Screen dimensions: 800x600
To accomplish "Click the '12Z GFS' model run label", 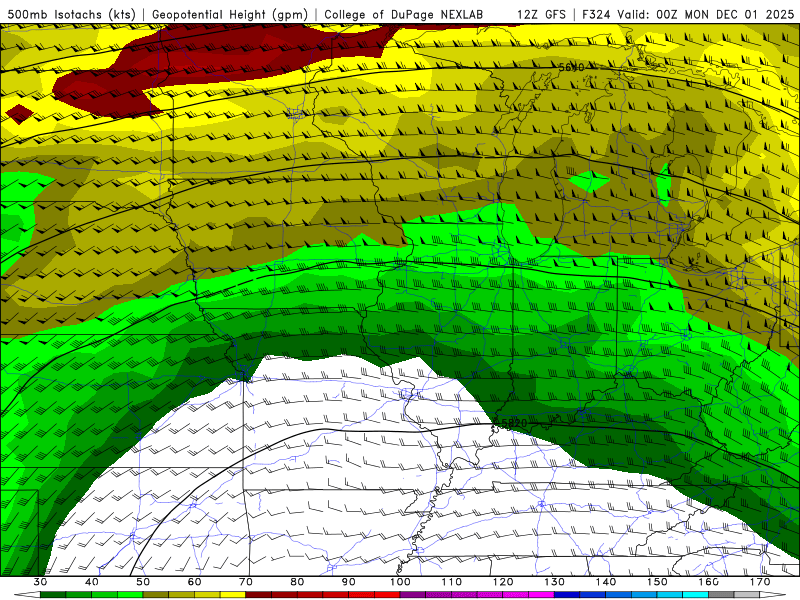I will click(x=541, y=14).
